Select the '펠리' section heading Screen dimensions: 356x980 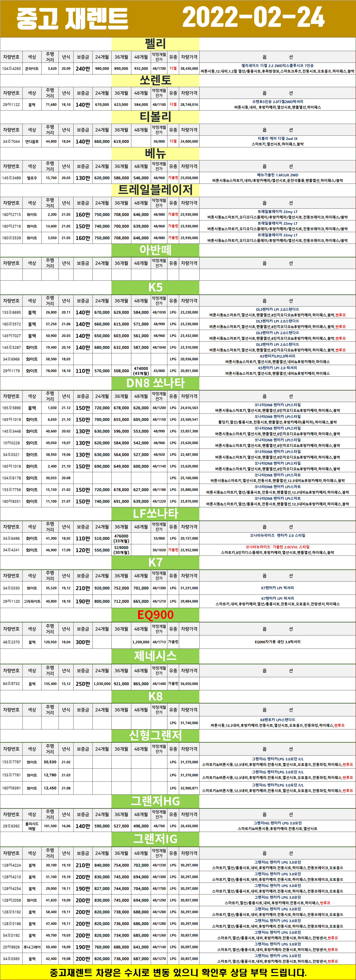pyautogui.click(x=155, y=44)
